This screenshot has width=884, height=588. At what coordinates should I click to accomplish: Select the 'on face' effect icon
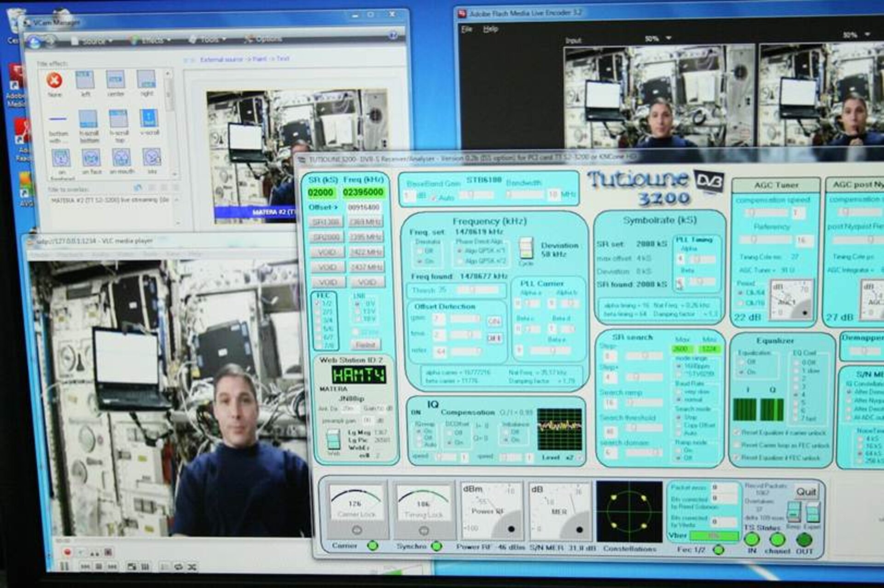click(x=91, y=158)
